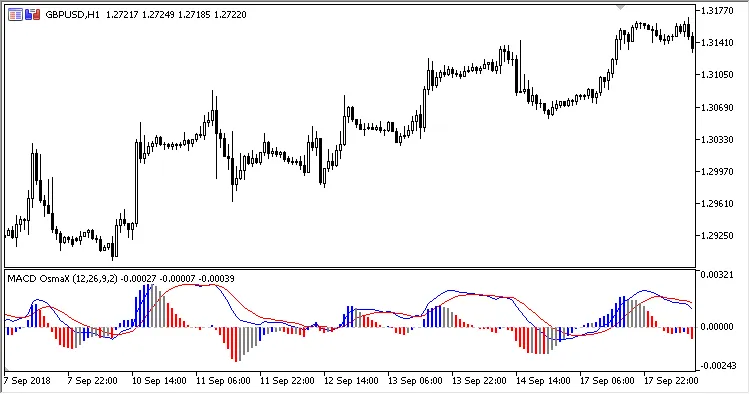Click the 10 Sep 14:00 time label
750x394 pixels.
pos(159,381)
